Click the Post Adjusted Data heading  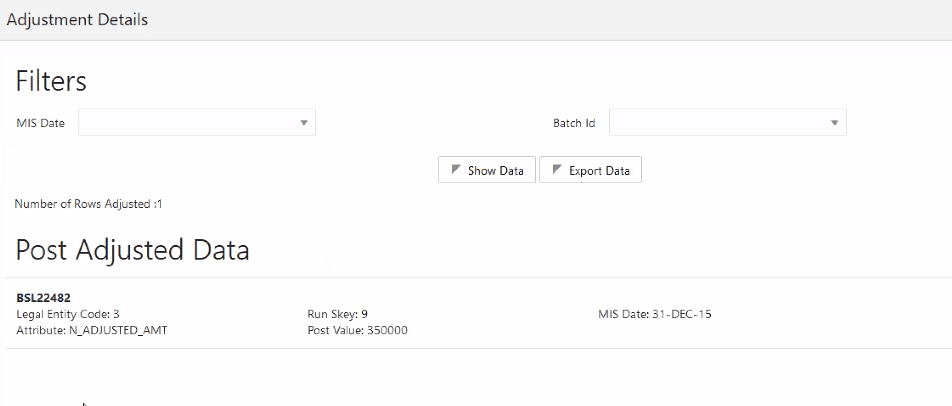point(132,249)
